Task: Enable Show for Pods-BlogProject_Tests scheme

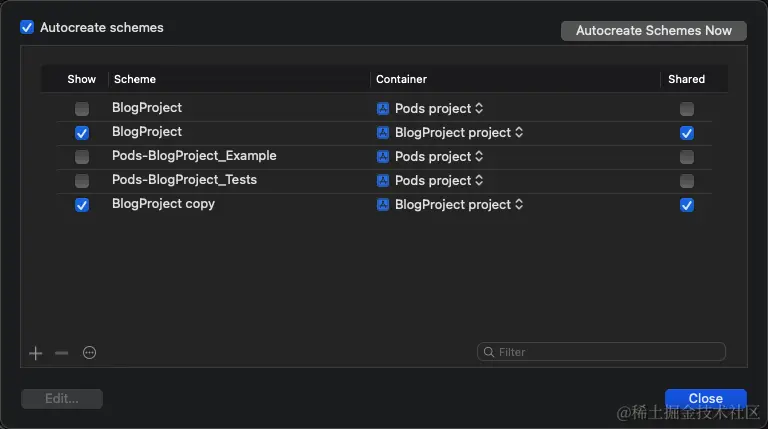Action: click(82, 181)
